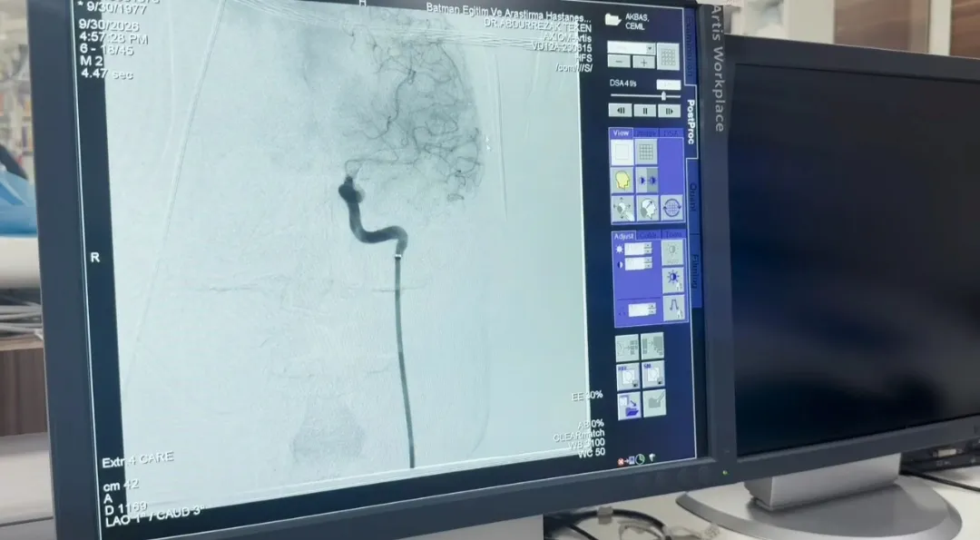Click the yellow head profile icon
The height and width of the screenshot is (540, 980).
622,181
